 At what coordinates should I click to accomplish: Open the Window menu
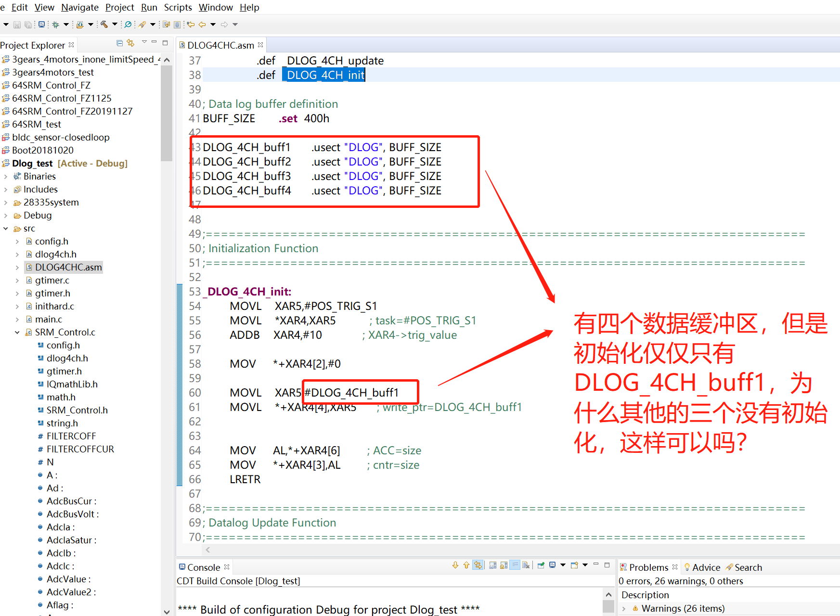(x=216, y=7)
